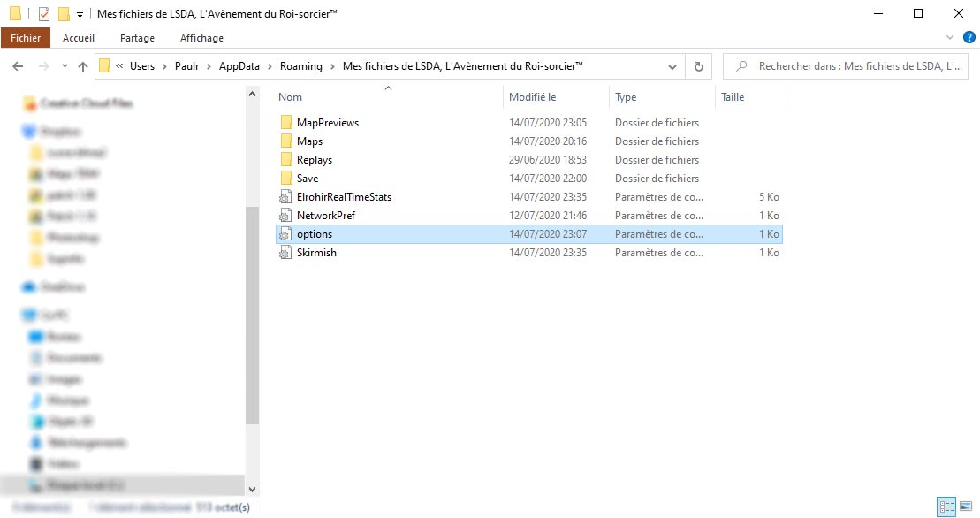Open the Partage ribbon tab
The height and width of the screenshot is (518, 980).
tap(137, 38)
